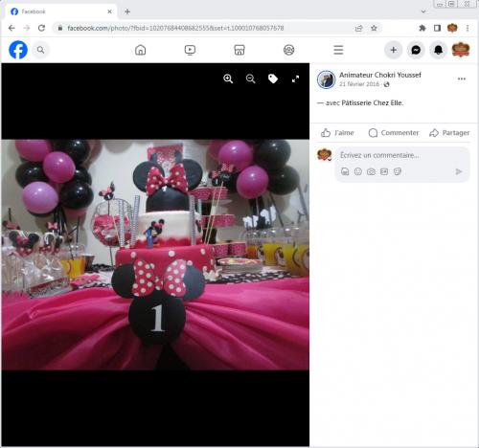Open the hamburger menu icon in navbar
The width and height of the screenshot is (479, 448).
pyautogui.click(x=338, y=50)
